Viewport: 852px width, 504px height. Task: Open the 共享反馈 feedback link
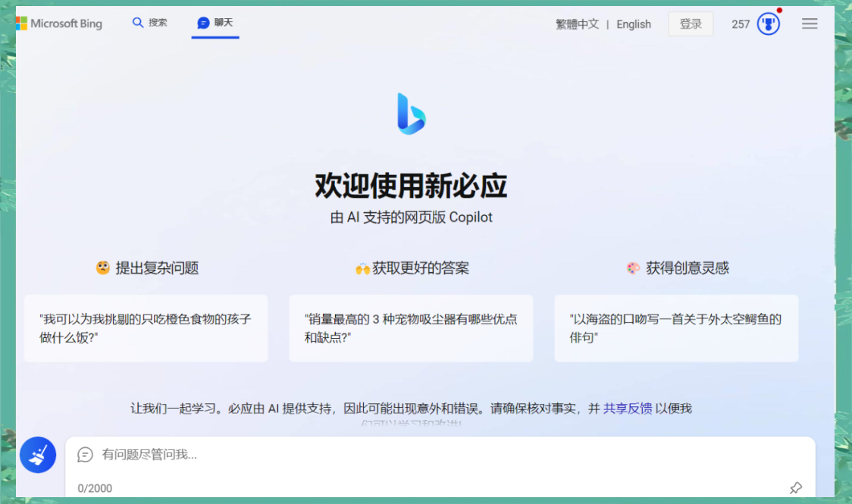click(628, 409)
